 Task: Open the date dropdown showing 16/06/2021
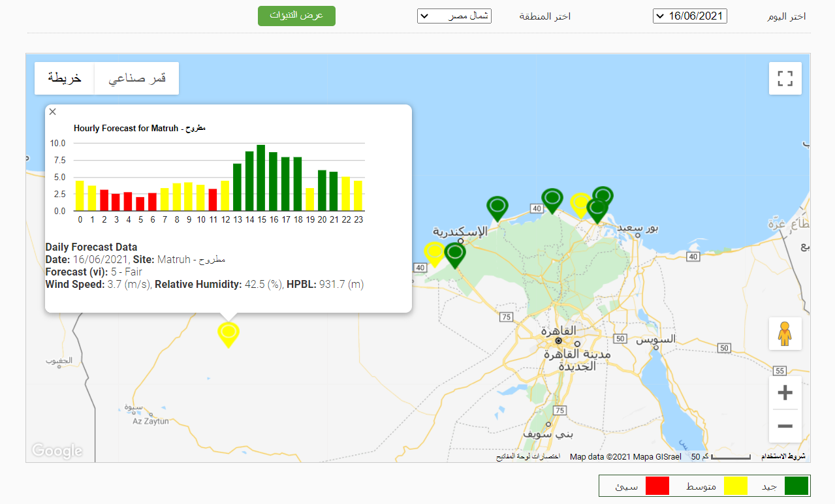(689, 16)
